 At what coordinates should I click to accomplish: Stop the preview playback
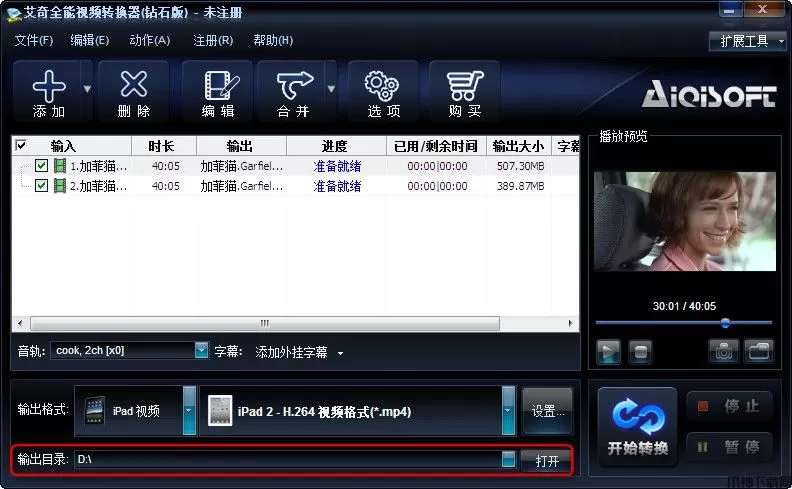point(640,351)
